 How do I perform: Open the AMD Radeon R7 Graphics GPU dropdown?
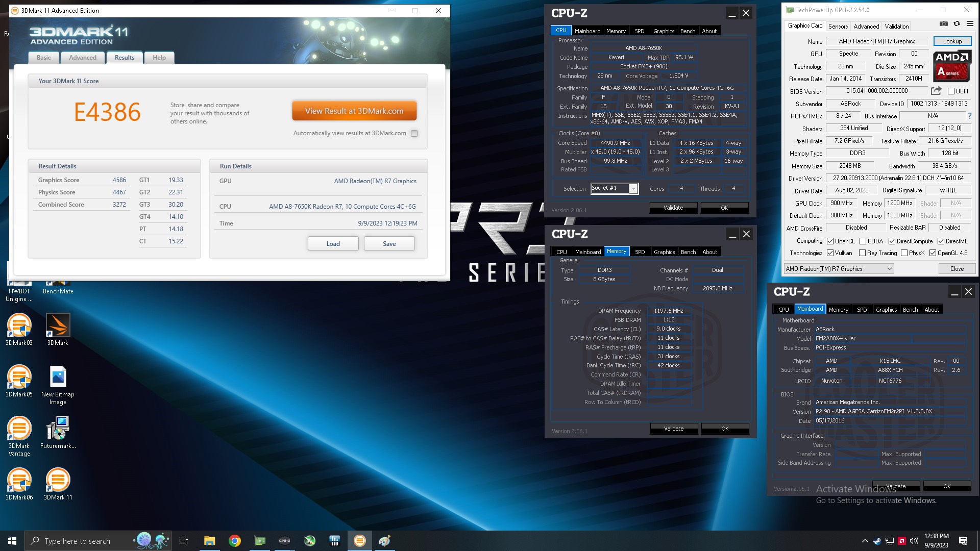click(x=839, y=269)
